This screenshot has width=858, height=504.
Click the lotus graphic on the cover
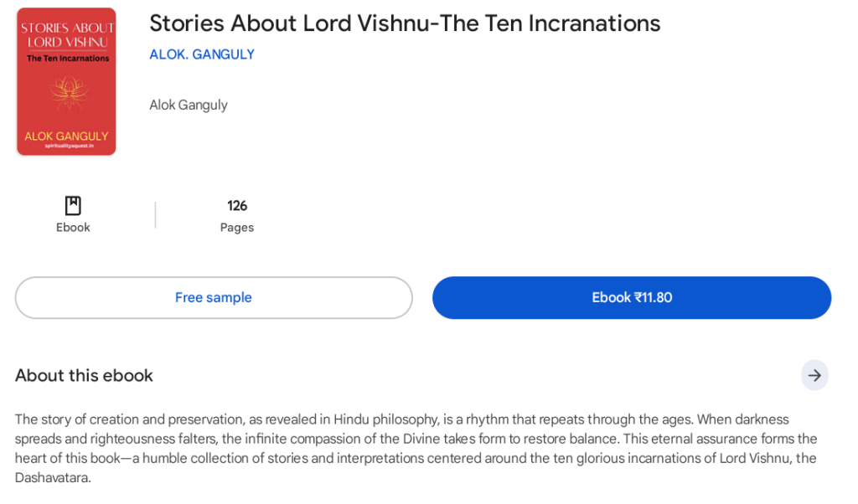point(67,92)
